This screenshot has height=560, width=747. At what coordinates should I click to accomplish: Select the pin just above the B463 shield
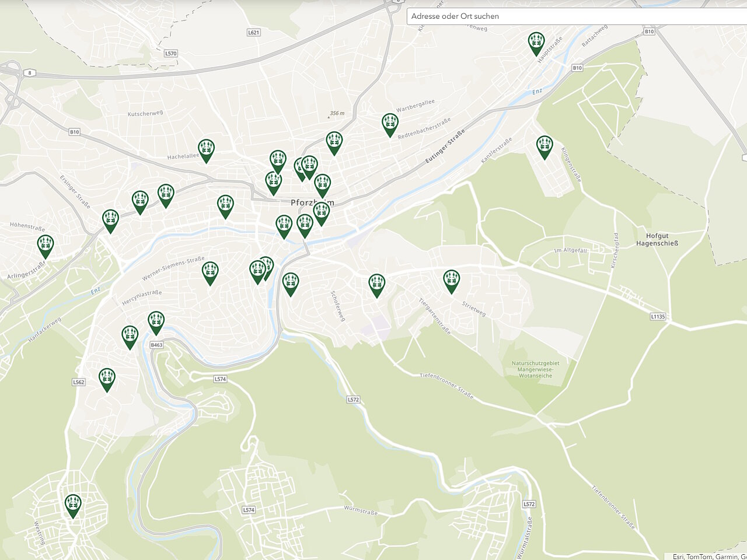click(x=156, y=323)
